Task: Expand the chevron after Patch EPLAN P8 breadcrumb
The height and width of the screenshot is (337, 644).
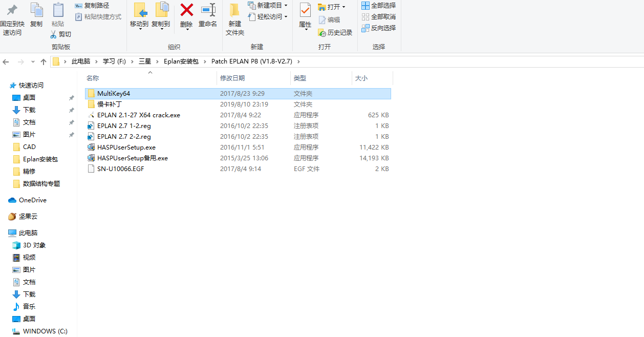Action: coord(298,61)
